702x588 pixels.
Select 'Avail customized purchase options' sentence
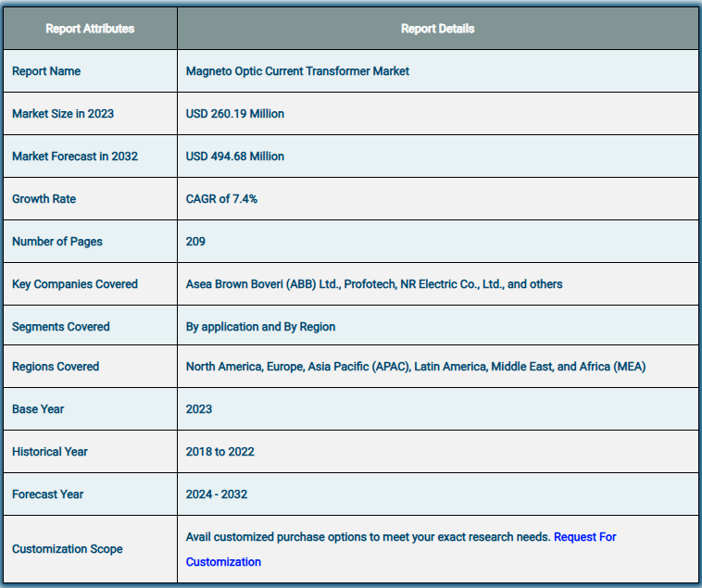coord(368,537)
